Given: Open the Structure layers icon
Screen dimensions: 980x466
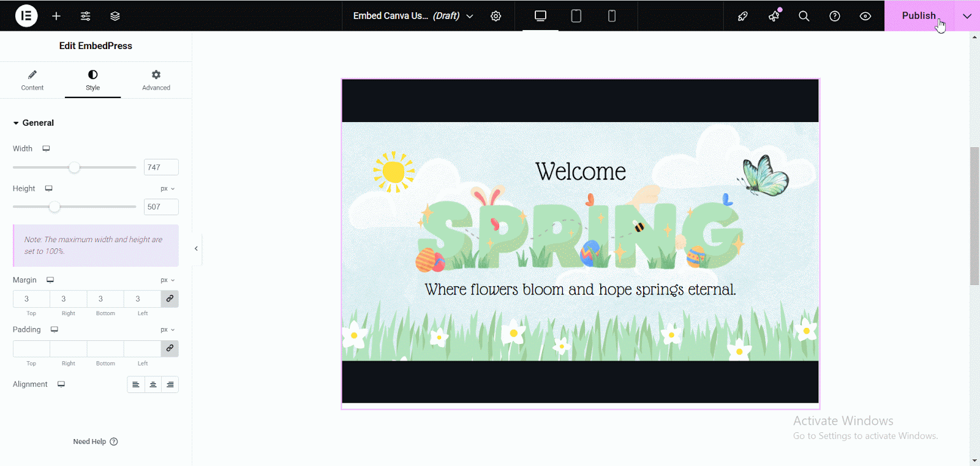Looking at the screenshot, I should (x=115, y=16).
